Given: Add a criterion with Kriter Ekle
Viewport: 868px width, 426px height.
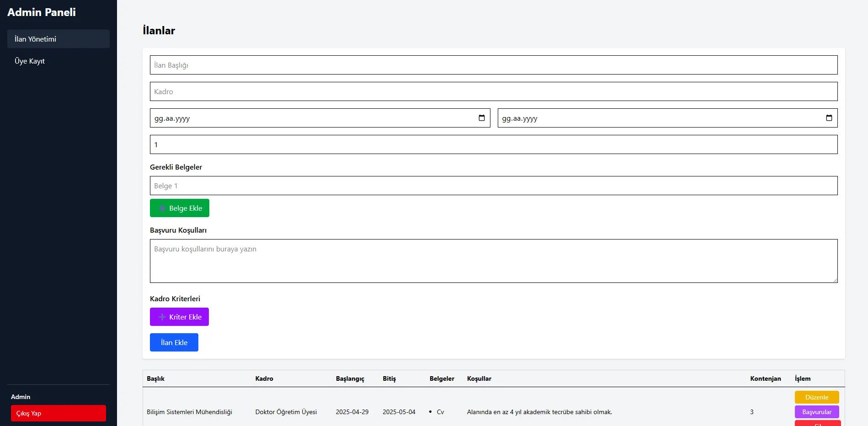Looking at the screenshot, I should pyautogui.click(x=179, y=317).
